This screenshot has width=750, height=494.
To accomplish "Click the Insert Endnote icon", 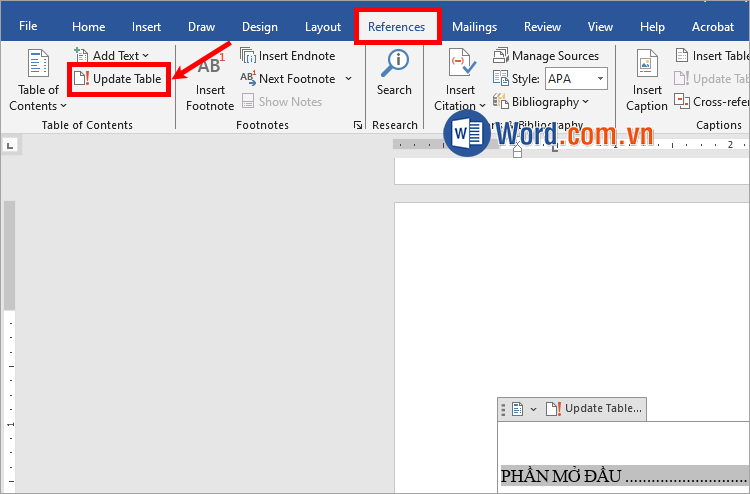I will point(249,56).
